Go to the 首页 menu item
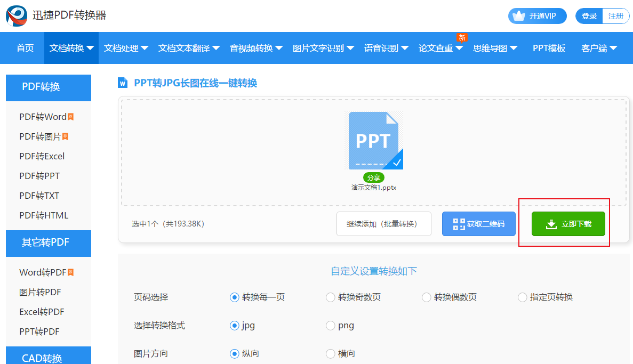Image resolution: width=633 pixels, height=364 pixels. (x=25, y=48)
